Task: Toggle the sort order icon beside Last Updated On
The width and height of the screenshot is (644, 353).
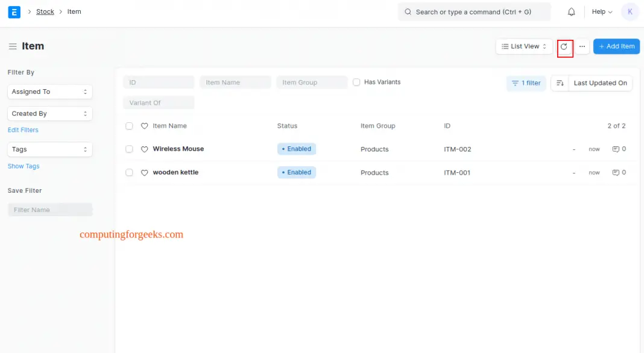Action: 561,83
